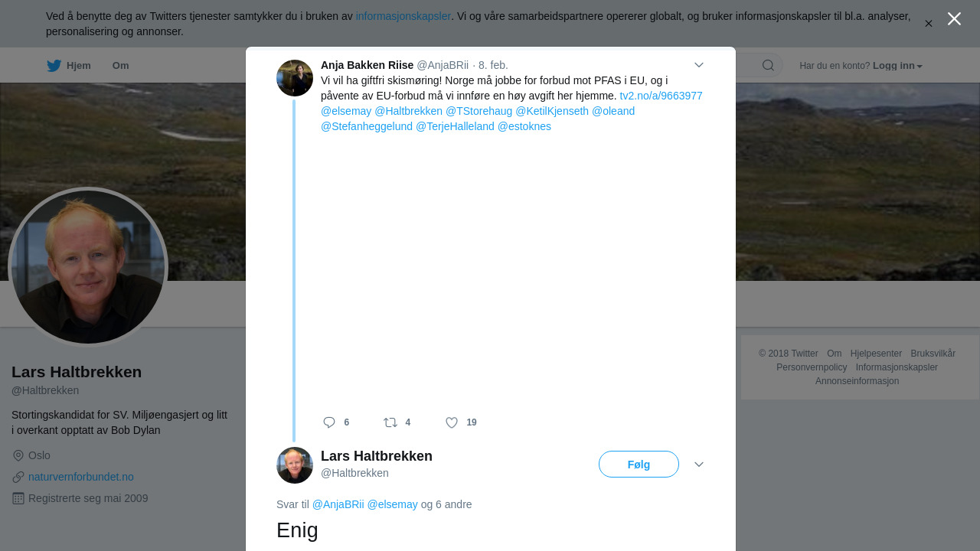The image size is (980, 551).
Task: Dismiss the cookie notice small X
Action: 929,24
